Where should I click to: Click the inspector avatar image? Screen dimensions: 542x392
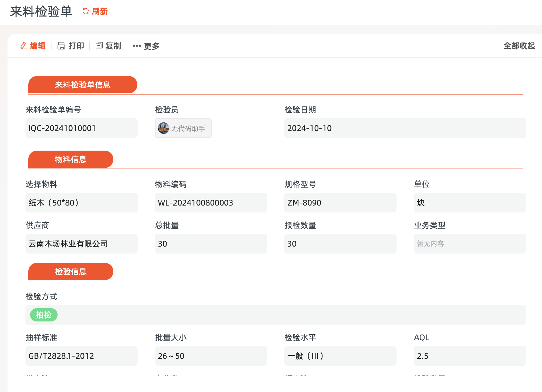pyautogui.click(x=164, y=128)
